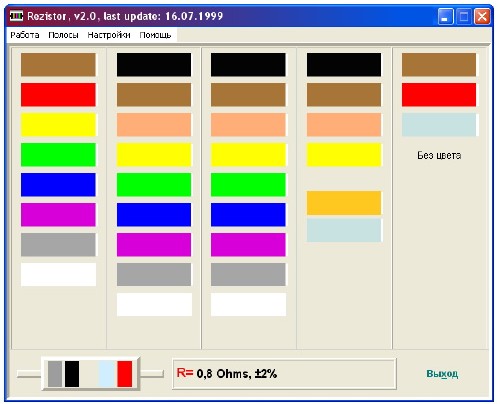This screenshot has width=500, height=404.
Task: Click gray band on resistor preview
Action: coord(55,374)
